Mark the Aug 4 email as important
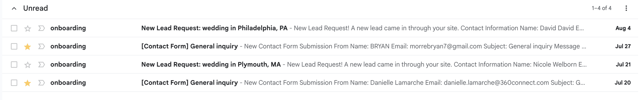The height and width of the screenshot is (100, 644). click(x=41, y=28)
